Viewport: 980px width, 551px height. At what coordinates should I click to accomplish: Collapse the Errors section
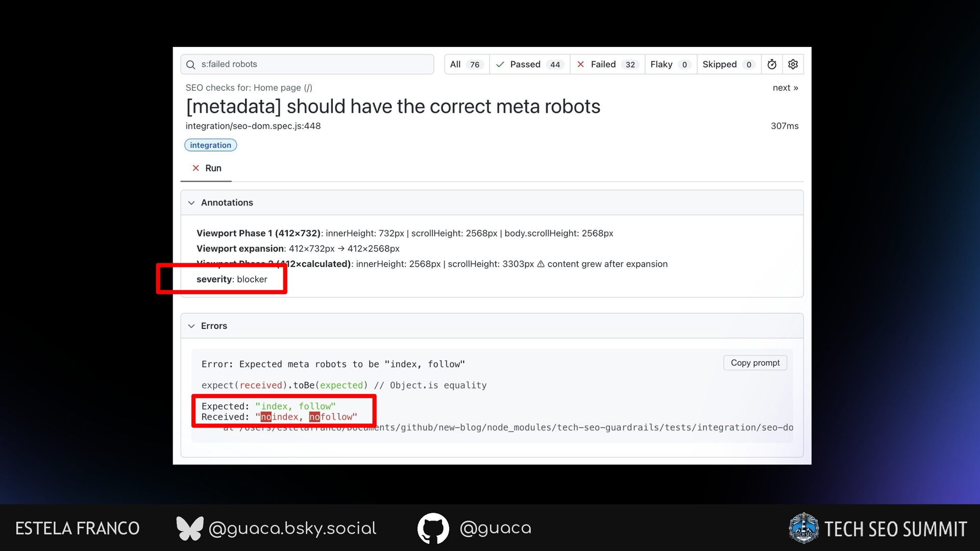click(x=191, y=326)
